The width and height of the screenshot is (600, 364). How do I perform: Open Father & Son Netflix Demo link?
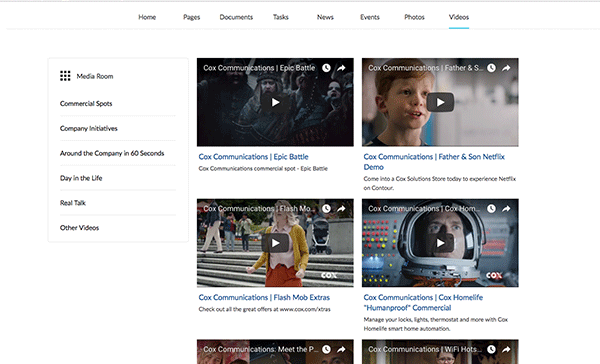[x=434, y=162]
